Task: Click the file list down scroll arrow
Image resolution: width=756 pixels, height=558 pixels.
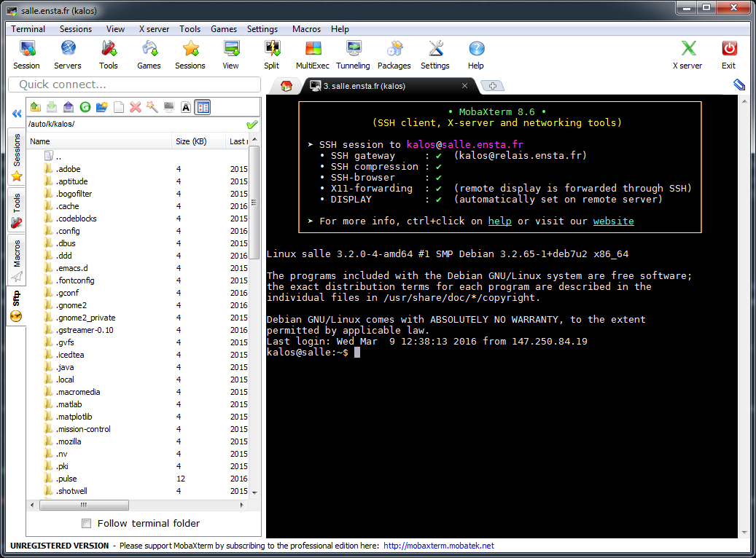Action: pos(254,492)
